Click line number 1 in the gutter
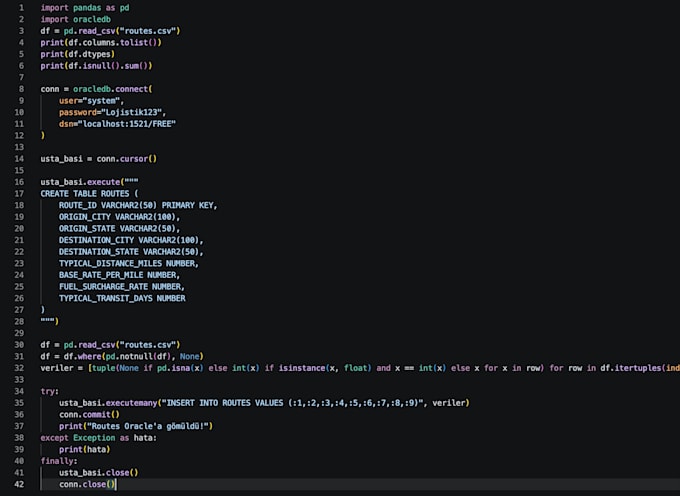 click(x=22, y=8)
